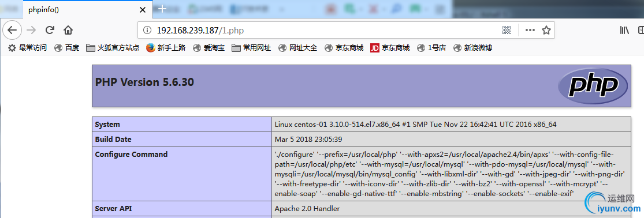Open the 1号店 bookmark
This screenshot has width=644, height=218.
click(431, 48)
